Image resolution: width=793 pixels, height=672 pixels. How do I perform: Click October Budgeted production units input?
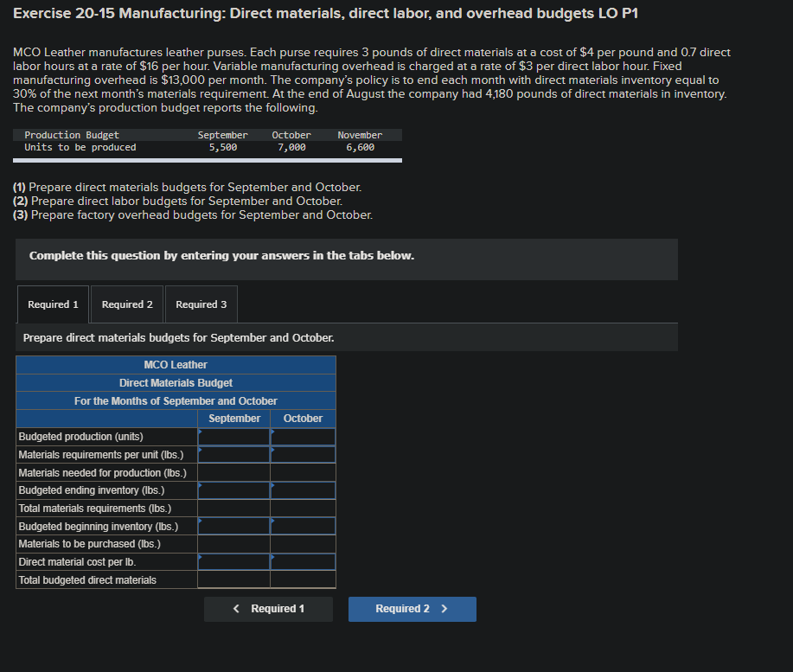(x=302, y=436)
